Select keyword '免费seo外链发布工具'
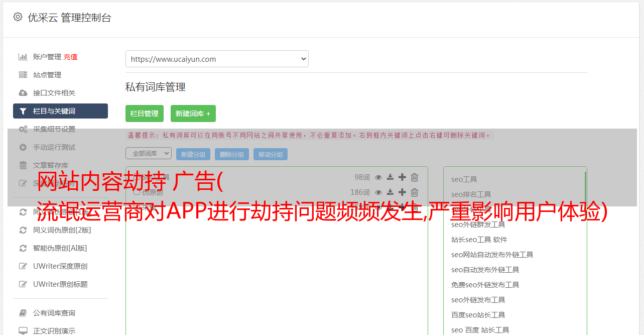Screen dimensions: 644x335 tap(485, 285)
